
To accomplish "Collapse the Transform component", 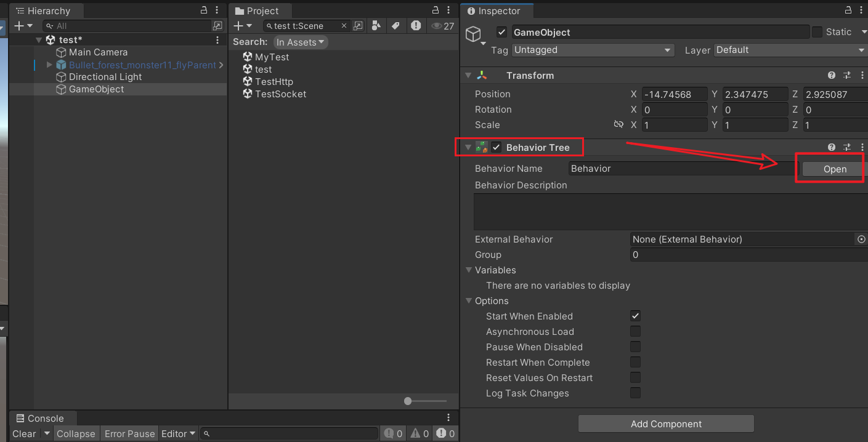I will click(468, 76).
